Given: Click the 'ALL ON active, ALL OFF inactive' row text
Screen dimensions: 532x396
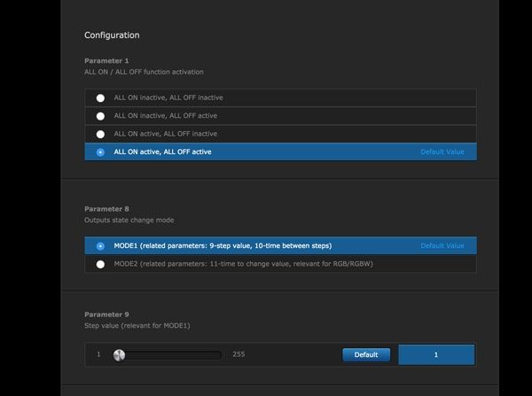Looking at the screenshot, I should click(x=166, y=134).
